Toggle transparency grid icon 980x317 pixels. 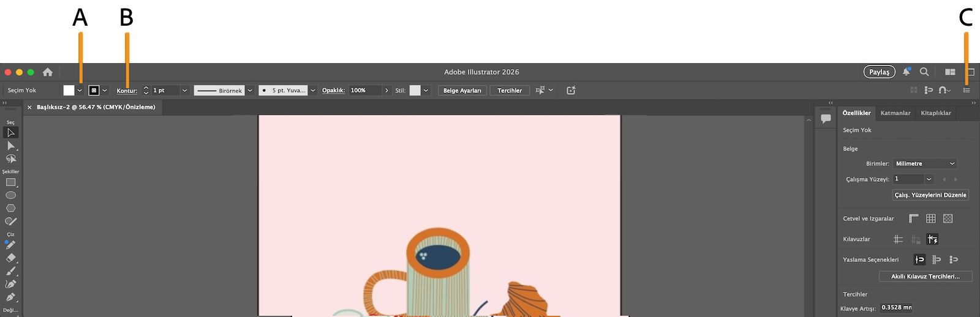click(948, 218)
